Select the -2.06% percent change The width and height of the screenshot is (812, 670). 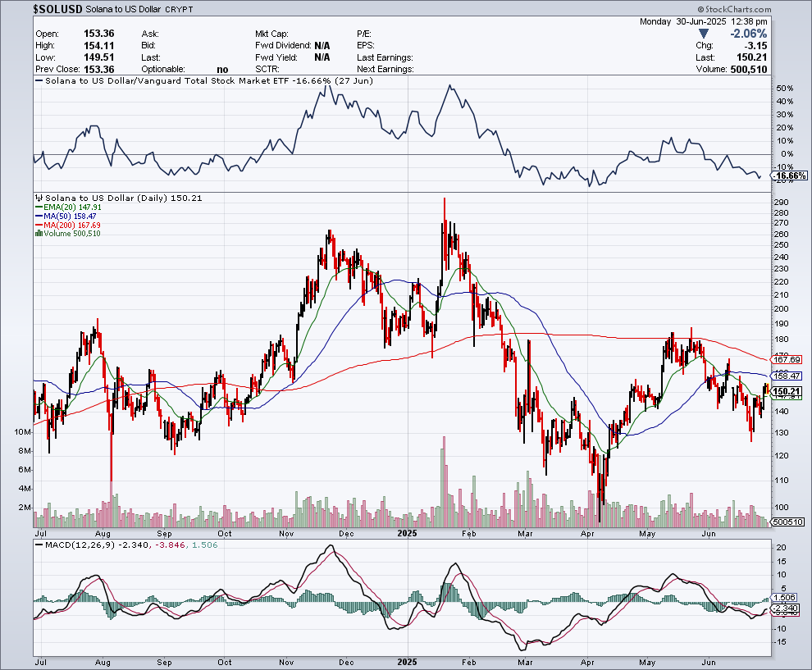coord(748,34)
